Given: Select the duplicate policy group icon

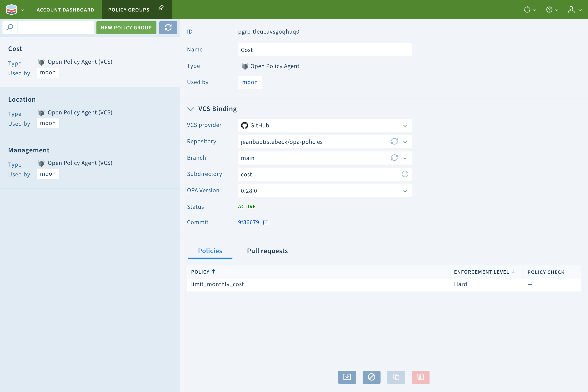Looking at the screenshot, I should point(396,378).
